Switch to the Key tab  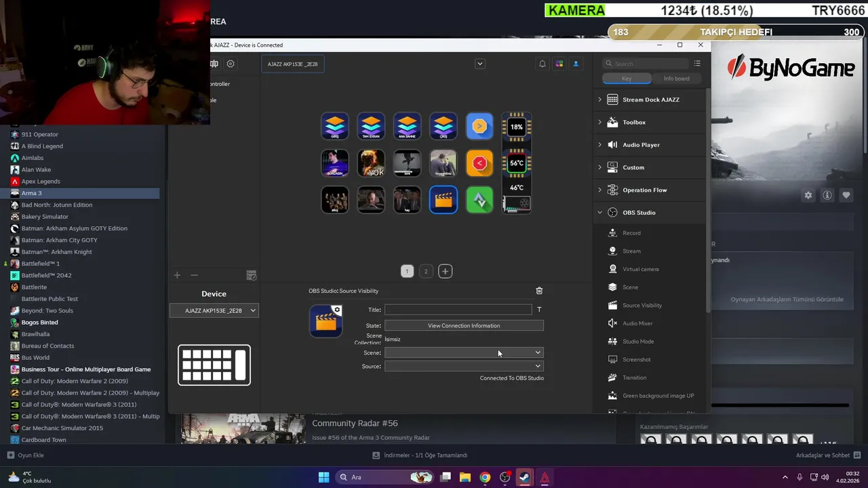tap(627, 79)
